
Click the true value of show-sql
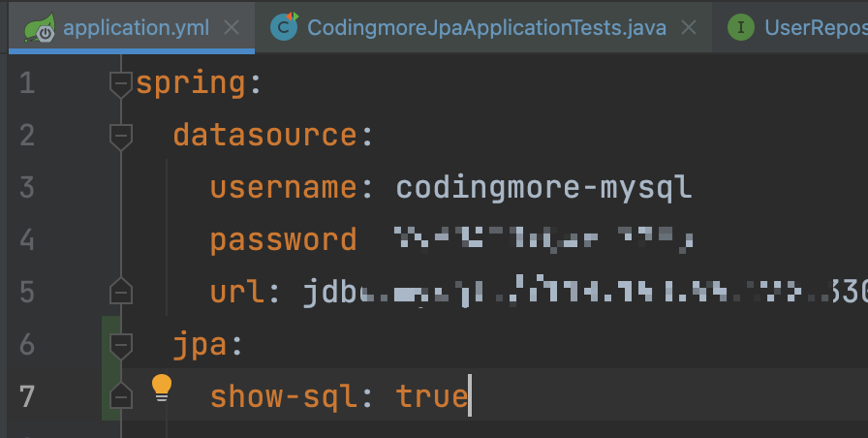(431, 396)
